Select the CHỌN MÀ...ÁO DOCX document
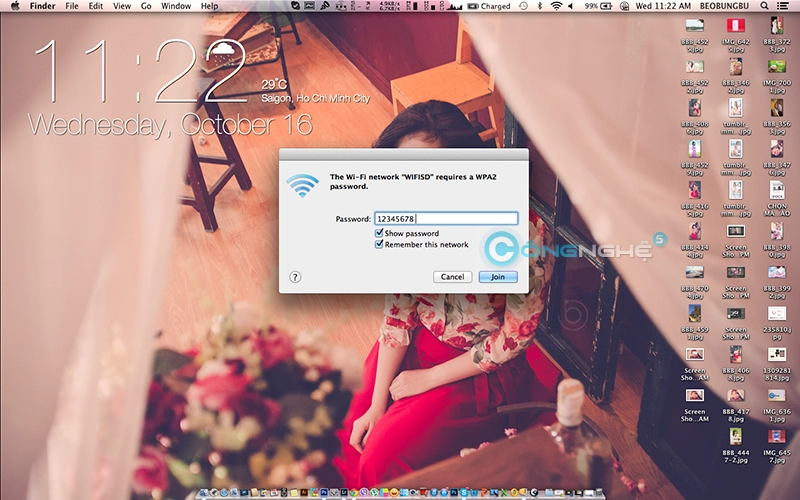The height and width of the screenshot is (500, 800). pyautogui.click(x=777, y=199)
